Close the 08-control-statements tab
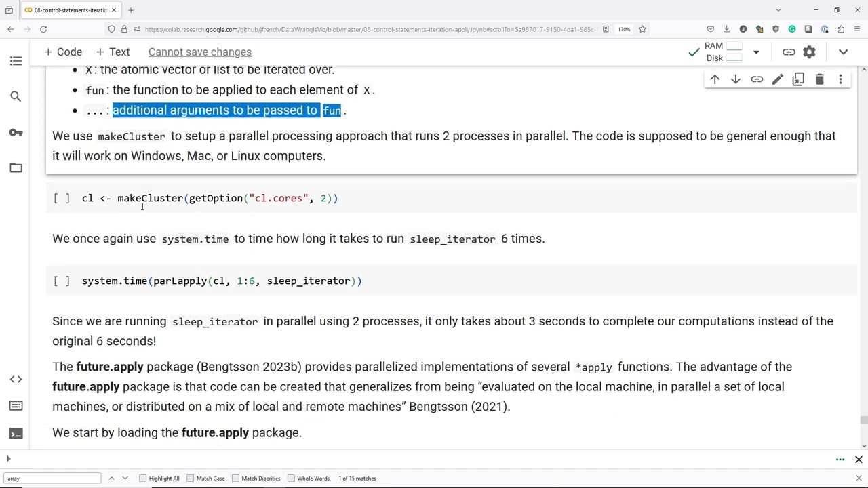The width and height of the screenshot is (868, 488). (115, 10)
